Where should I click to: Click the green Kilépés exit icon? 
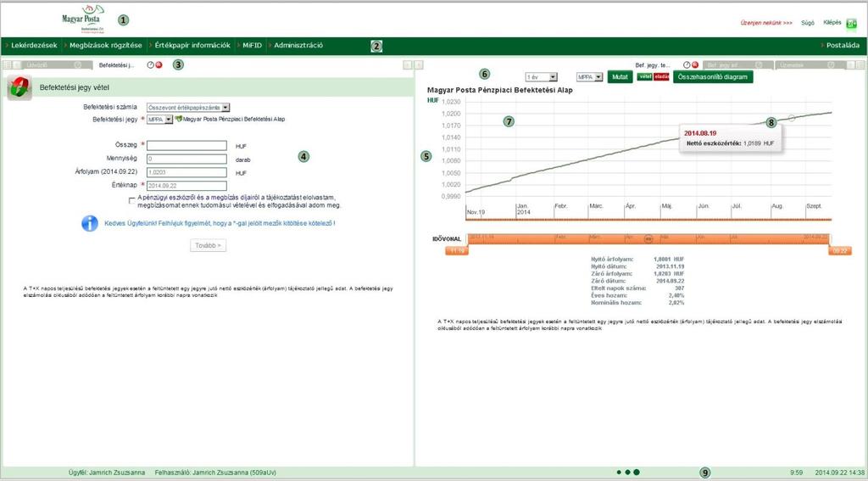[x=851, y=23]
